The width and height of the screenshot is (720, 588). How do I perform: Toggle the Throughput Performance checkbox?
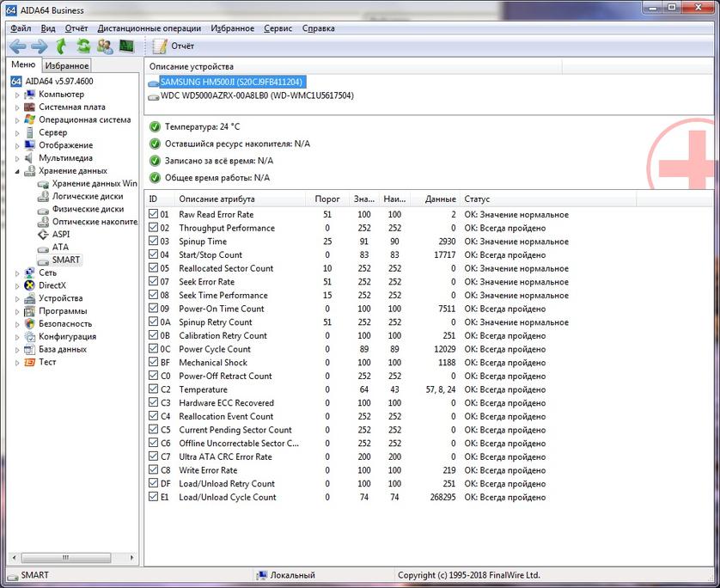(x=154, y=228)
